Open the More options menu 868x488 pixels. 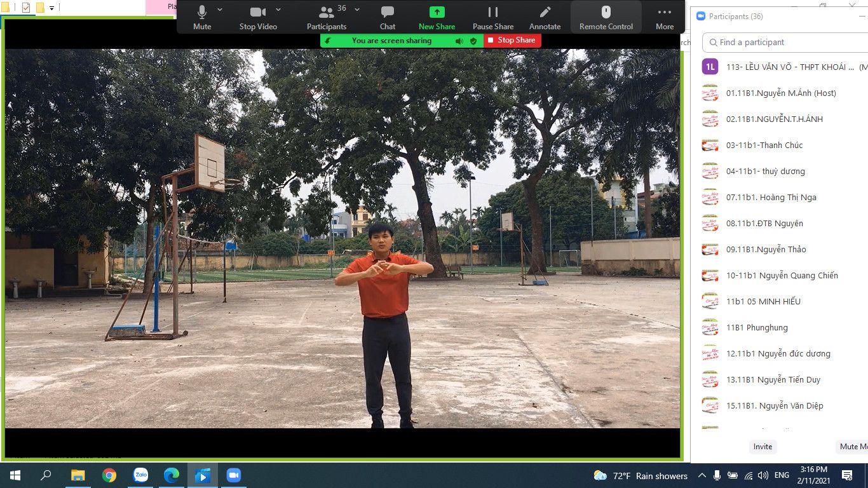pos(665,17)
